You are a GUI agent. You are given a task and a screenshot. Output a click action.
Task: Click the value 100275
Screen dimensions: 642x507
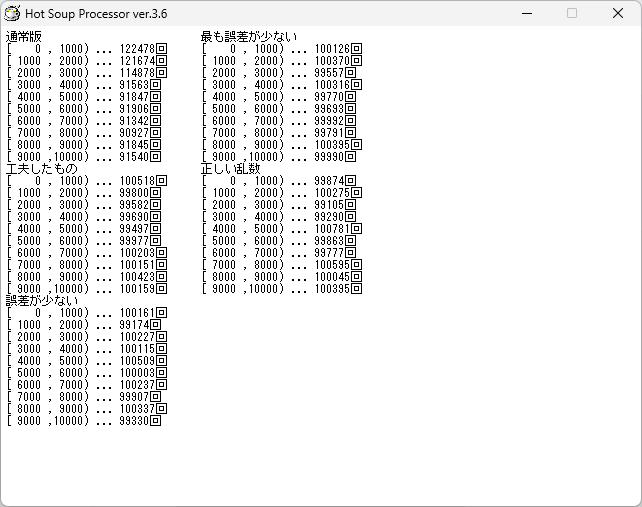point(332,192)
